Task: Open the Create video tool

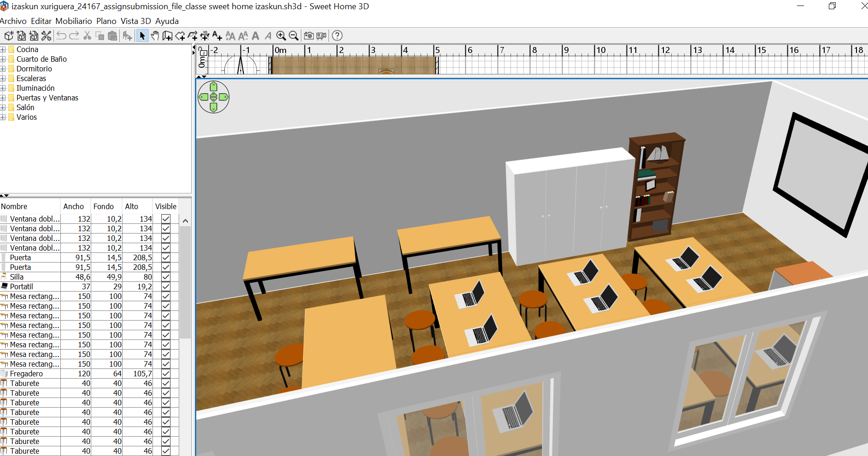Action: 321,36
